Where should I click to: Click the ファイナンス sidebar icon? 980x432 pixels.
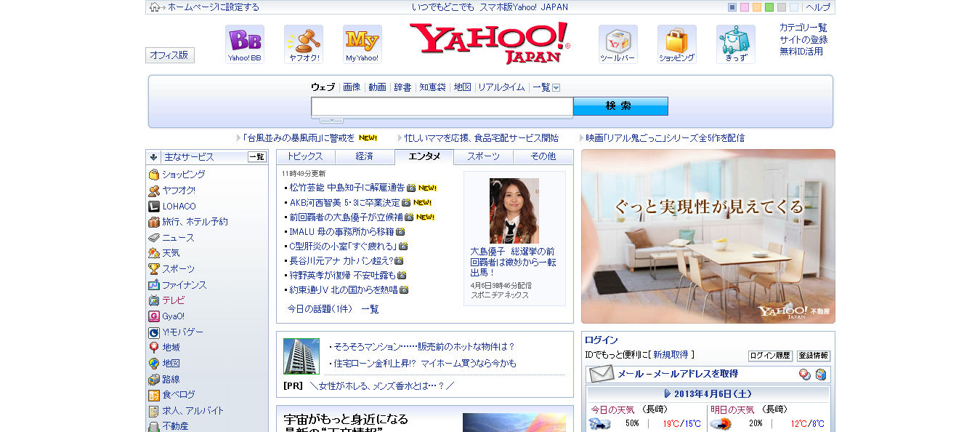154,285
